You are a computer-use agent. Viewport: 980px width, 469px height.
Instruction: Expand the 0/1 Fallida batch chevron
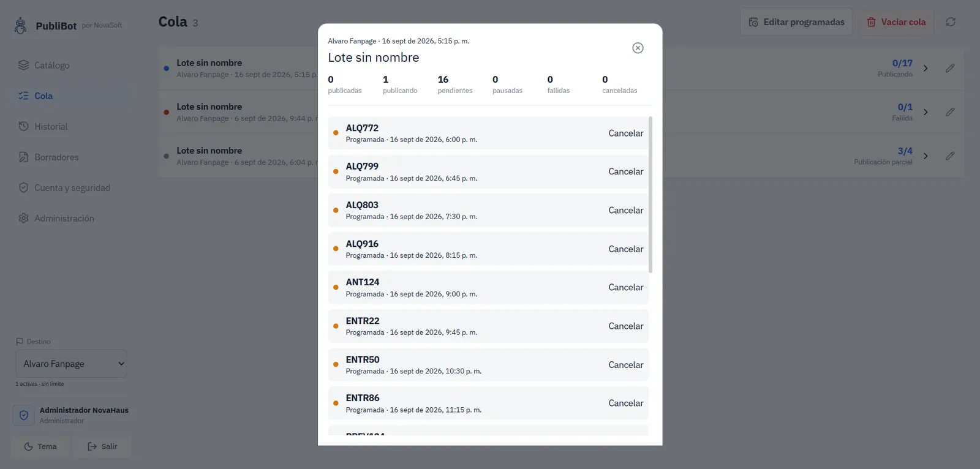point(925,112)
